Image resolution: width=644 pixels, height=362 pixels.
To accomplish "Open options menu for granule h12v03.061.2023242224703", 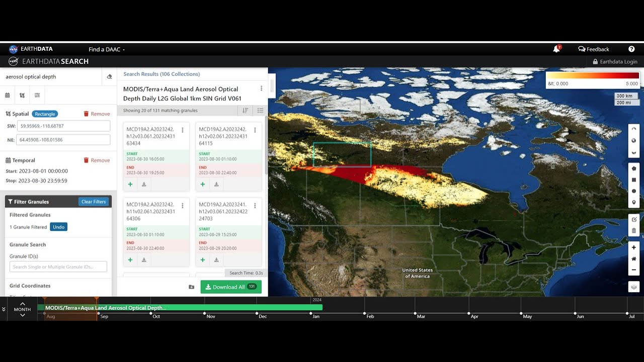I will point(255,205).
